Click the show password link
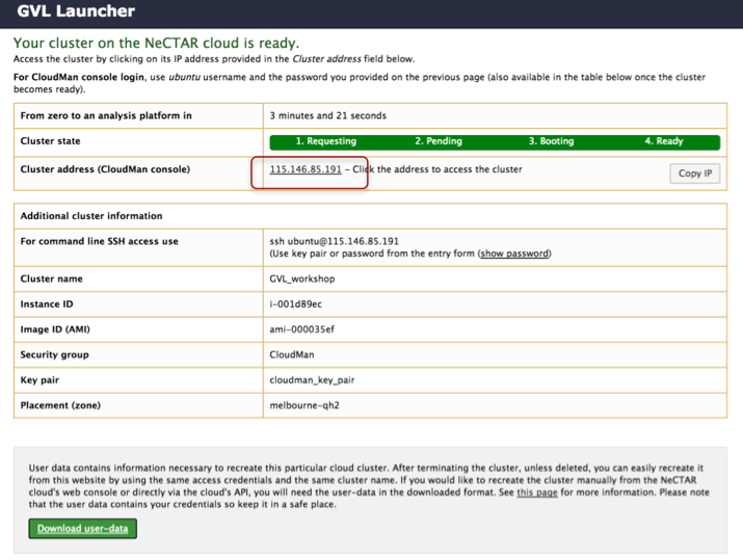The height and width of the screenshot is (560, 743). click(x=514, y=254)
